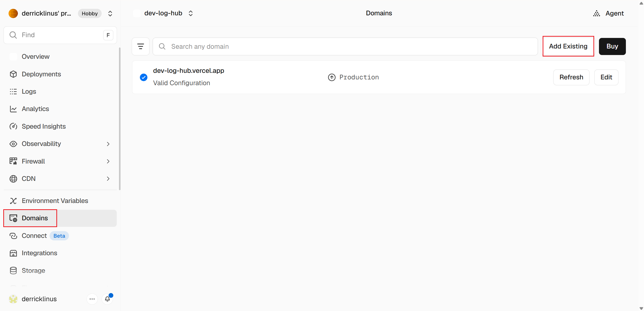The height and width of the screenshot is (311, 644).
Task: Click the page scrollbar up arrow
Action: point(641,3)
